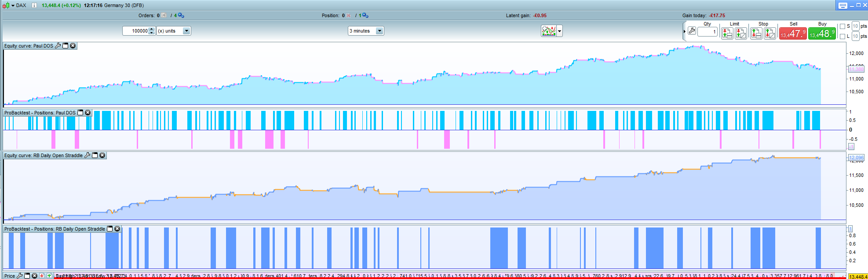Click the red Sell price button
Viewport: 868px width, 279px height.
tap(793, 33)
